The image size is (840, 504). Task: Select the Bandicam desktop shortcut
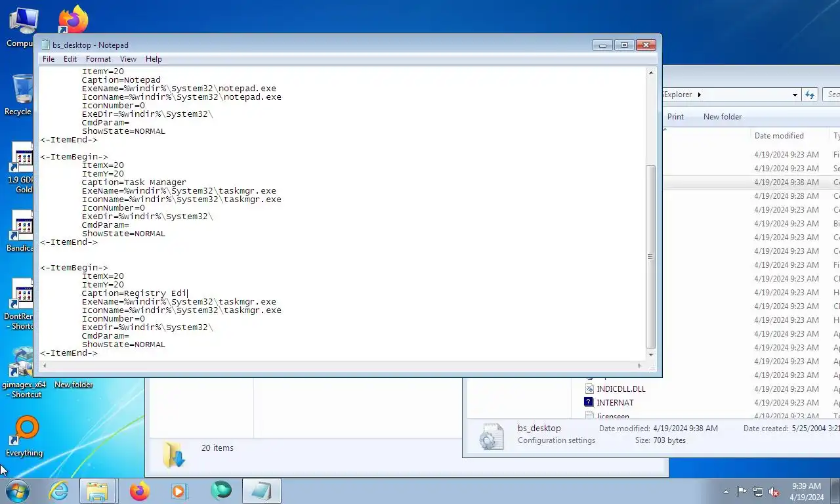pos(22,231)
